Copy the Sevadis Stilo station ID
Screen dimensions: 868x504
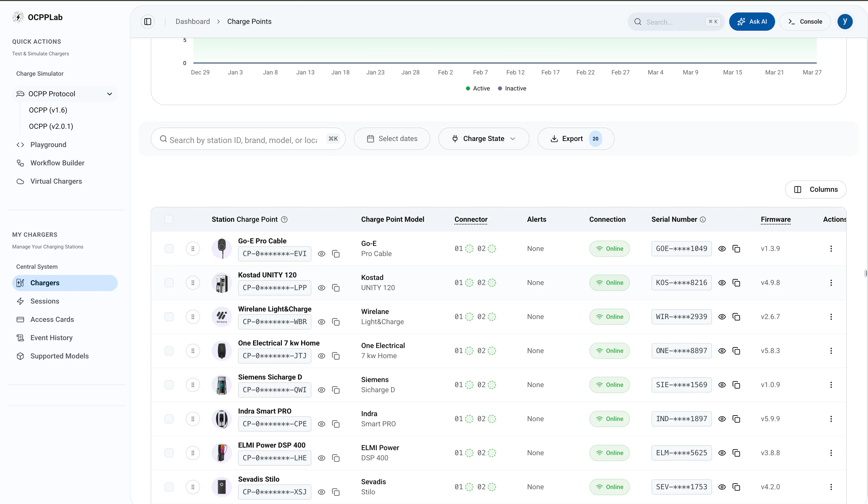click(336, 492)
